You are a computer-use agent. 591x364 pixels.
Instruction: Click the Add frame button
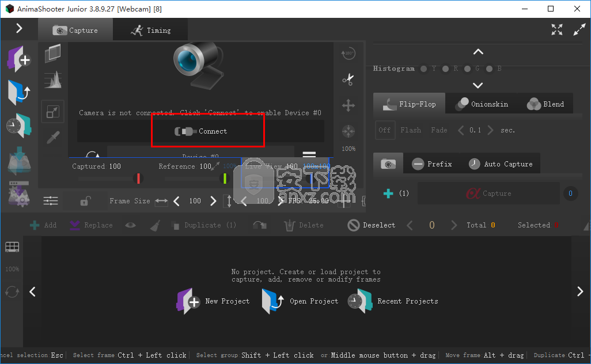pos(43,225)
